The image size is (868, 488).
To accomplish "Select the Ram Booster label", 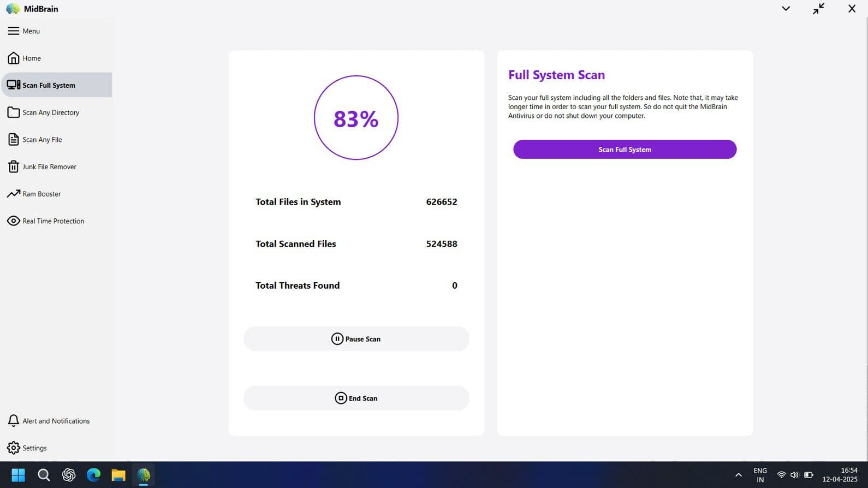I will 41,194.
